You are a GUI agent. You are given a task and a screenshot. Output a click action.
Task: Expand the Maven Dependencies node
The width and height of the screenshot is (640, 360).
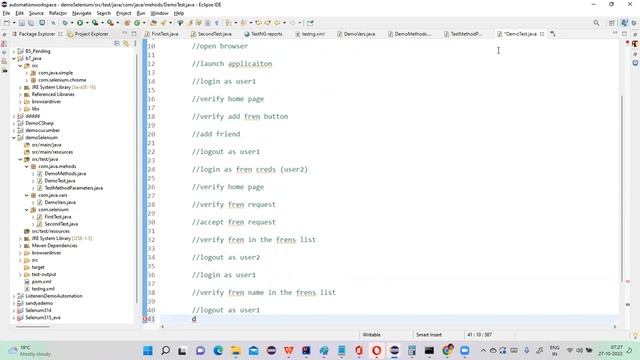click(20, 246)
